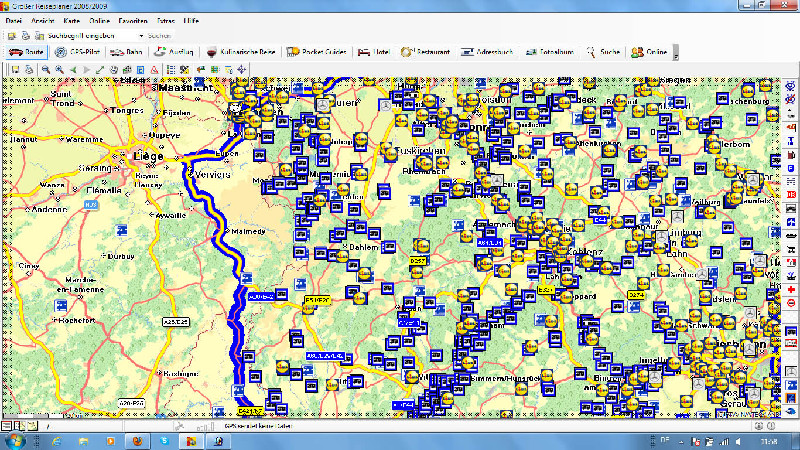800x450 pixels.
Task: Click the Route planning button
Action: click(x=27, y=52)
